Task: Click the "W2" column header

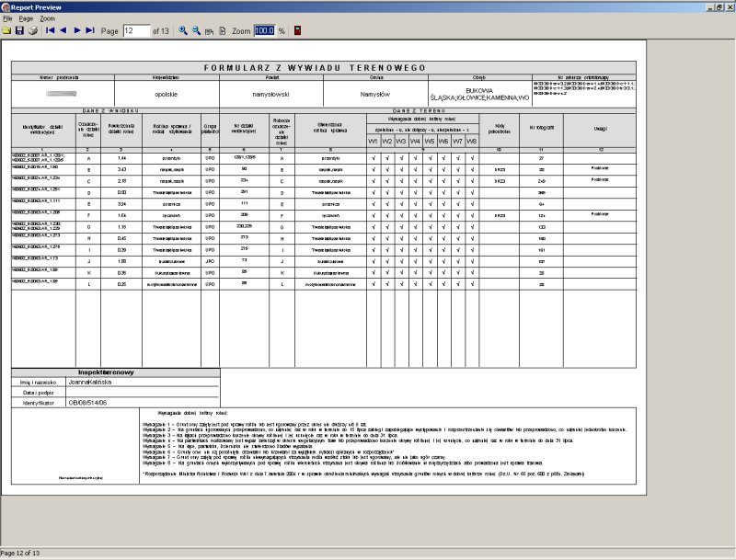Action: coord(387,142)
